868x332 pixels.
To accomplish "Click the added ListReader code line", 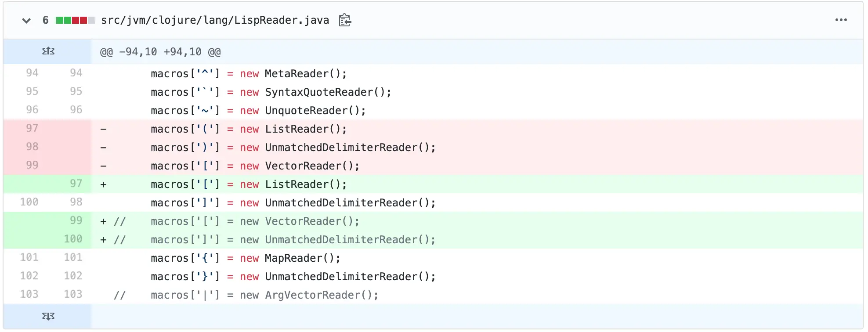I will point(249,184).
